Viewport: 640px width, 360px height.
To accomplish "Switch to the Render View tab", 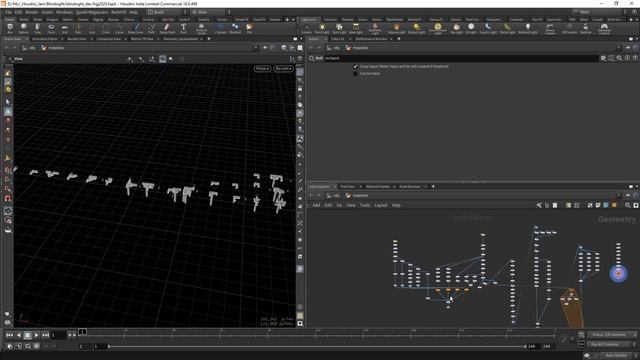I will pos(77,39).
